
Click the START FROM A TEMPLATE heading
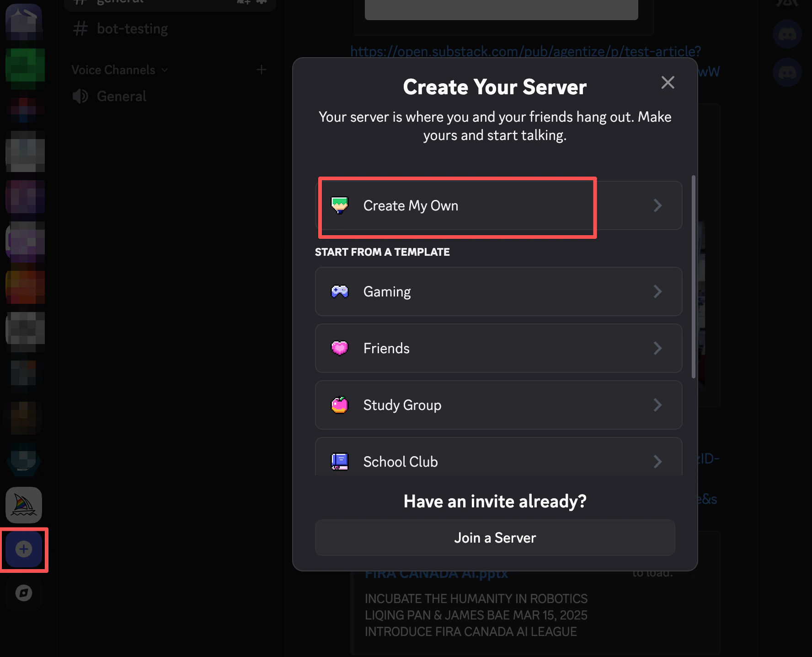point(382,252)
